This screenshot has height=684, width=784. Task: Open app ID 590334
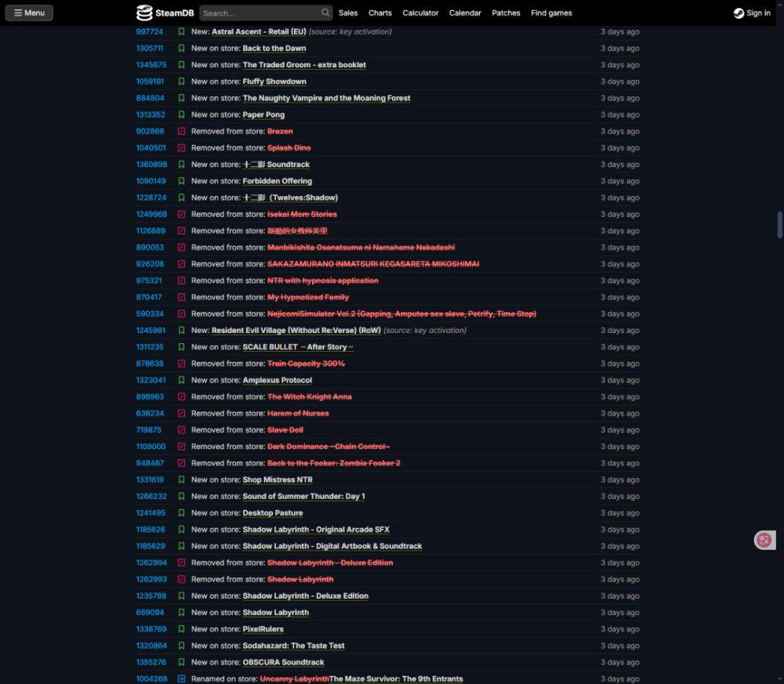[150, 313]
